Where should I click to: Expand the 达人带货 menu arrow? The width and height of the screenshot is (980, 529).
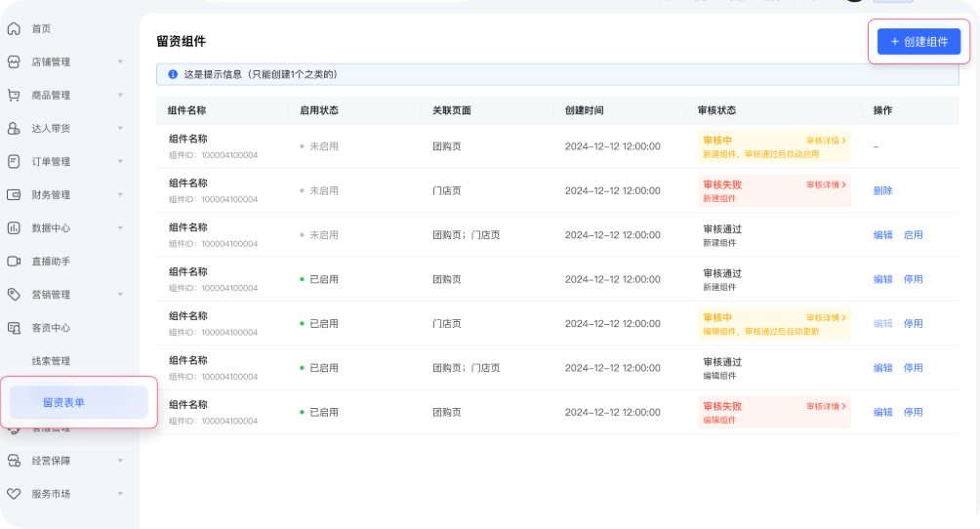(x=120, y=128)
